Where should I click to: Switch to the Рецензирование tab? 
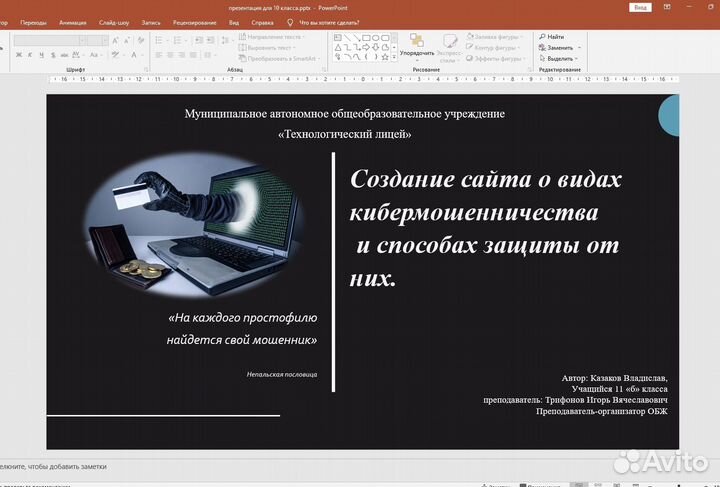[194, 22]
